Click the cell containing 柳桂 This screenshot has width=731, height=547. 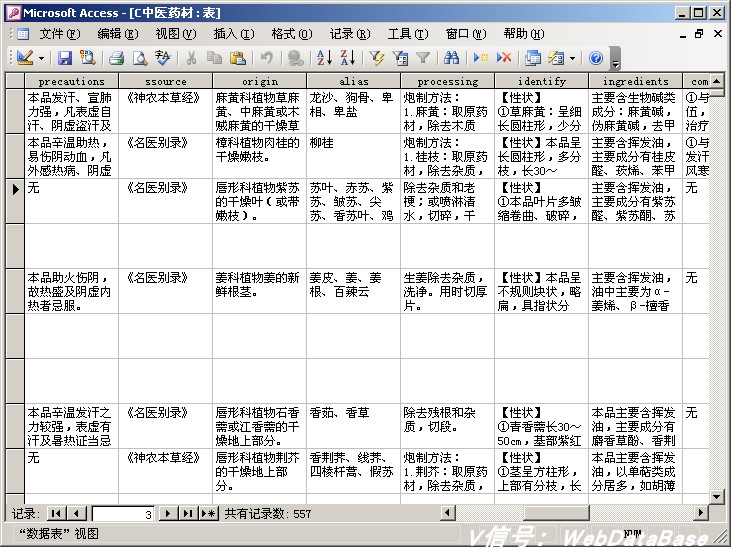click(353, 156)
